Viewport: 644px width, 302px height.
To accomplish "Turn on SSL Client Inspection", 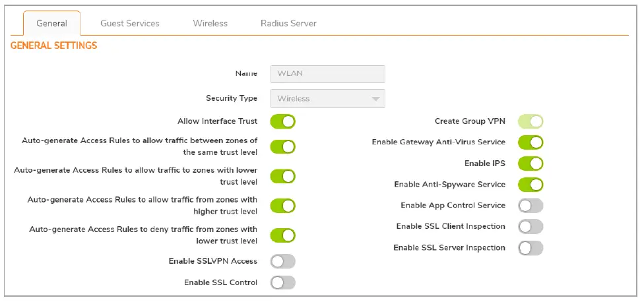I will tap(531, 226).
